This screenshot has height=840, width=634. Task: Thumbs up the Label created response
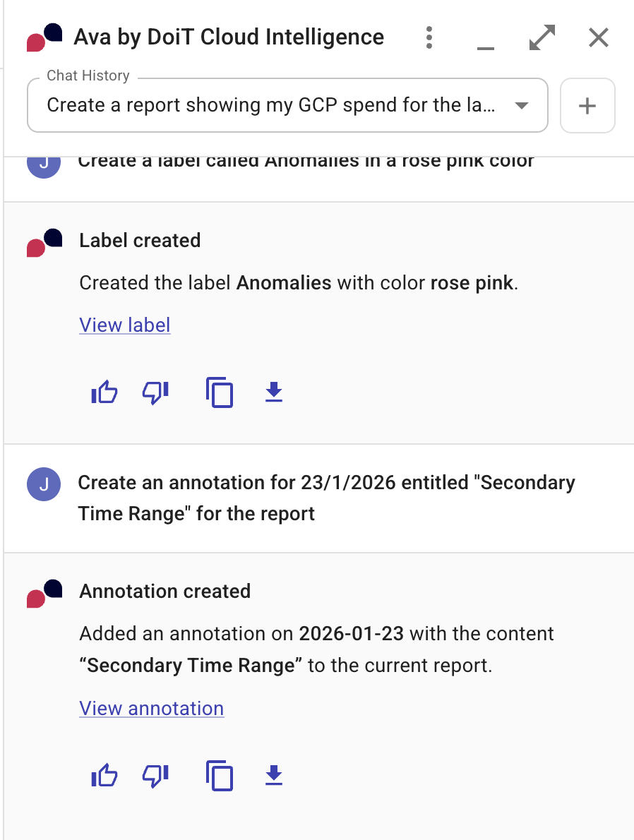tap(104, 392)
